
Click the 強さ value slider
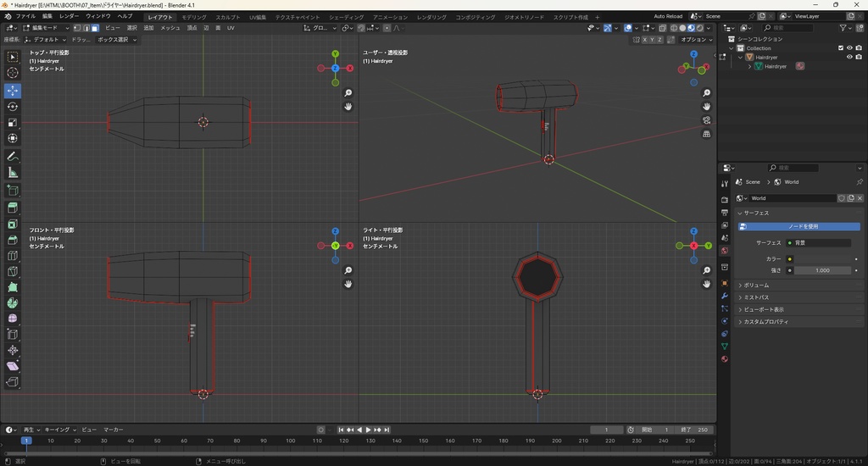click(x=821, y=270)
